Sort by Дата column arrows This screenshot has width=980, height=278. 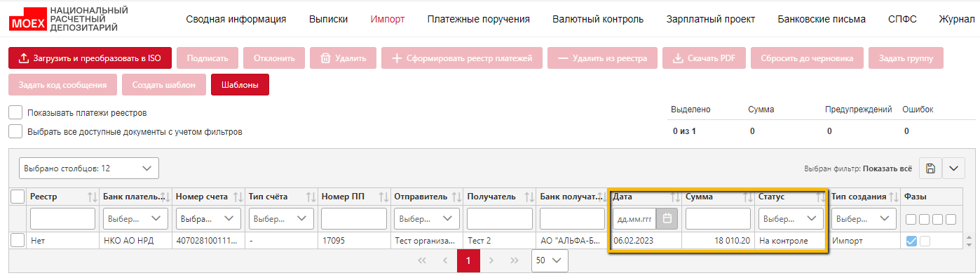pos(675,197)
